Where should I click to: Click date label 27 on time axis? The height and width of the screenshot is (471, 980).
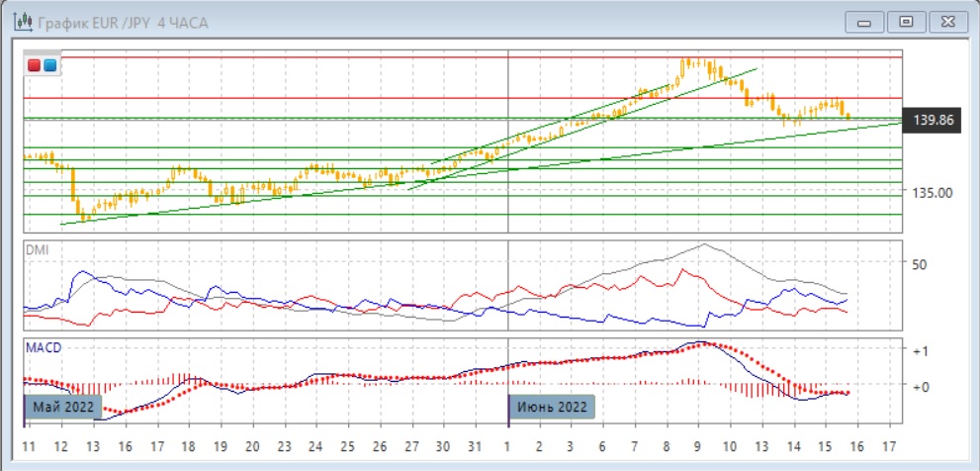410,446
